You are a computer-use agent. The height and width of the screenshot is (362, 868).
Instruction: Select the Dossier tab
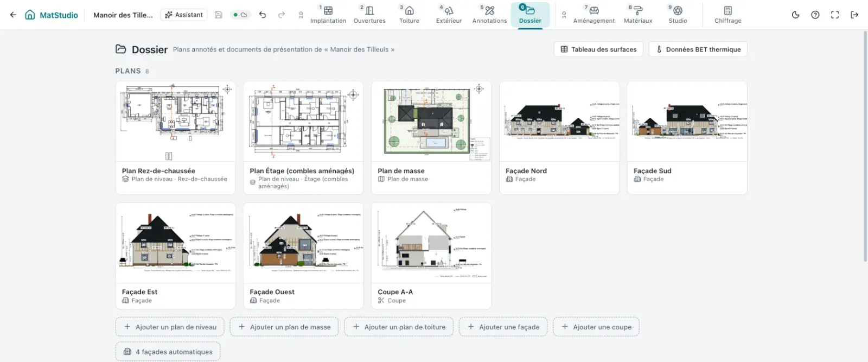pos(530,15)
